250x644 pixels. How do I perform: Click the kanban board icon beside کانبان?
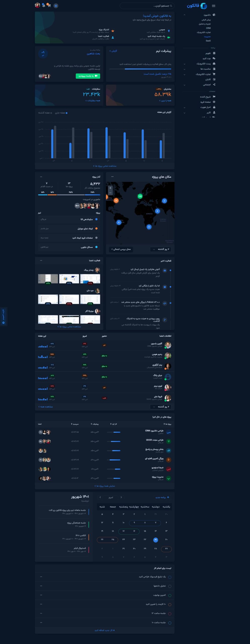tap(214, 79)
